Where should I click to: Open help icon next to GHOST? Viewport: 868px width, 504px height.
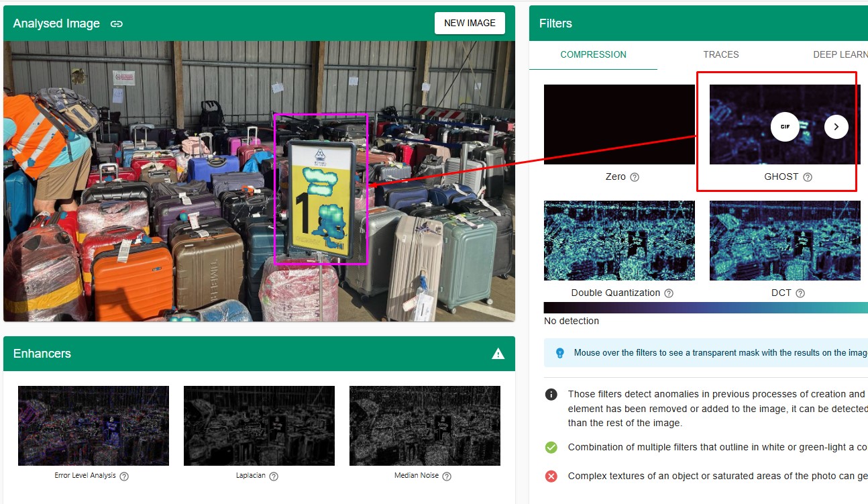click(x=808, y=177)
